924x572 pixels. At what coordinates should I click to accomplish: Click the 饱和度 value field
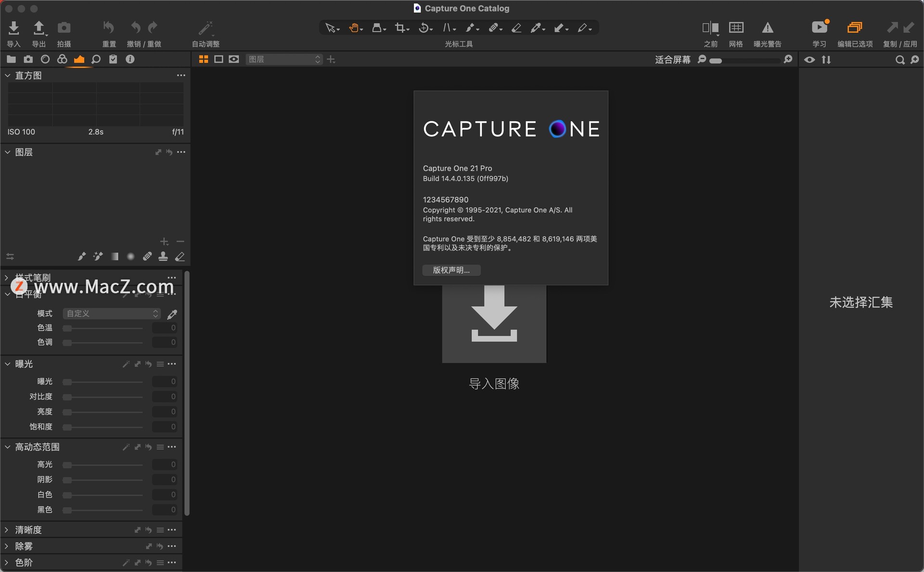click(x=165, y=427)
